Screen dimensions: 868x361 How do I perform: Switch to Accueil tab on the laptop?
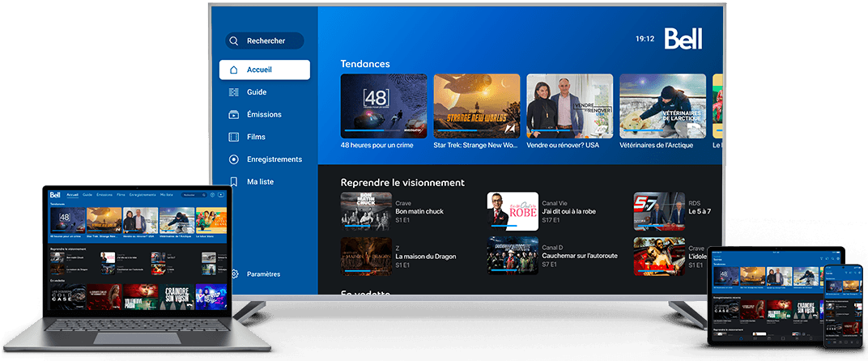(x=73, y=195)
